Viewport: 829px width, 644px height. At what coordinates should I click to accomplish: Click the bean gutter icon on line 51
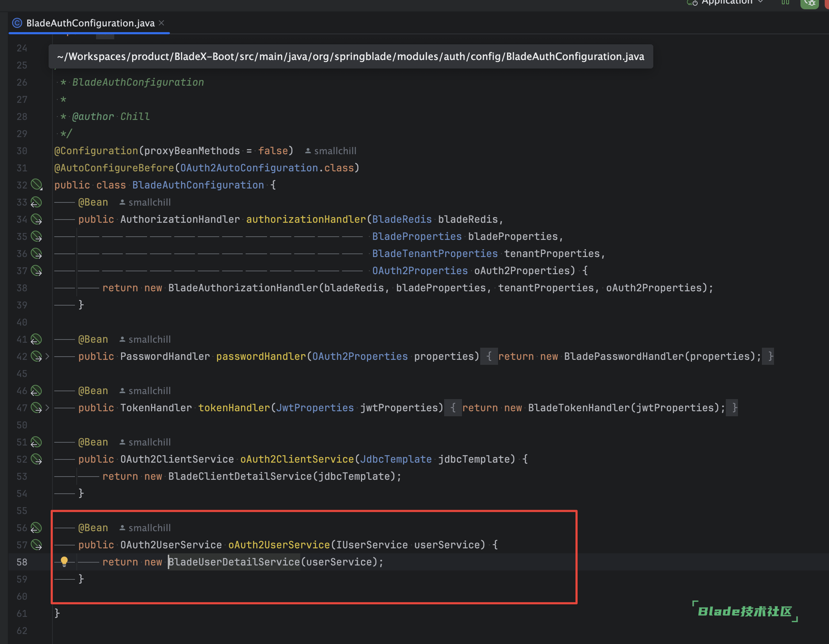pos(36,442)
